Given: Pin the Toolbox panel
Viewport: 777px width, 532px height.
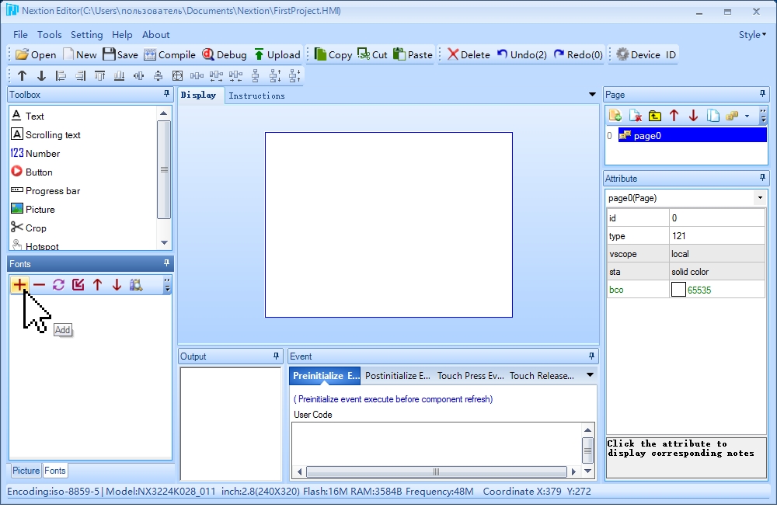Looking at the screenshot, I should 166,94.
